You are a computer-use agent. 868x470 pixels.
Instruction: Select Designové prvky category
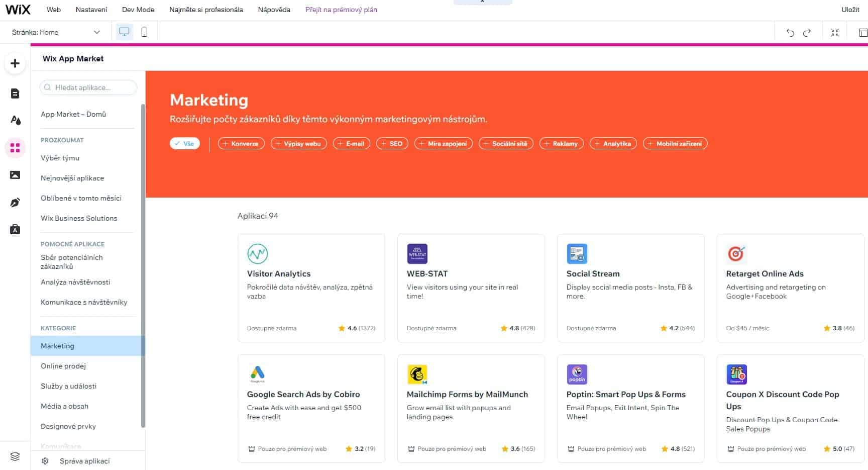pos(68,426)
